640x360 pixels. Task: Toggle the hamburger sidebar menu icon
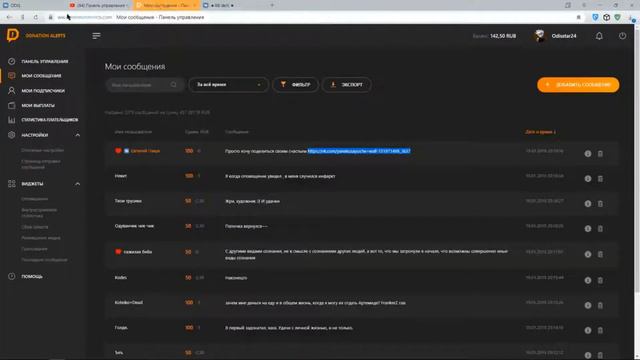tap(96, 36)
